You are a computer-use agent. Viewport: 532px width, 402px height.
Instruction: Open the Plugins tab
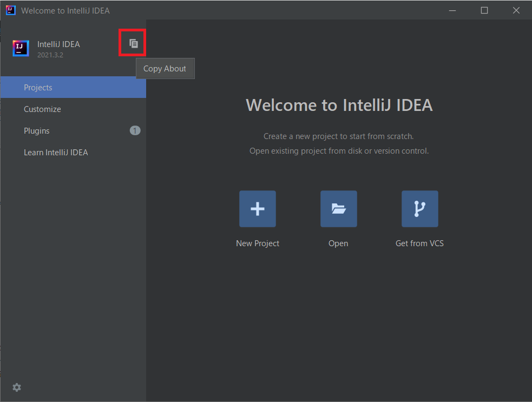pos(73,130)
